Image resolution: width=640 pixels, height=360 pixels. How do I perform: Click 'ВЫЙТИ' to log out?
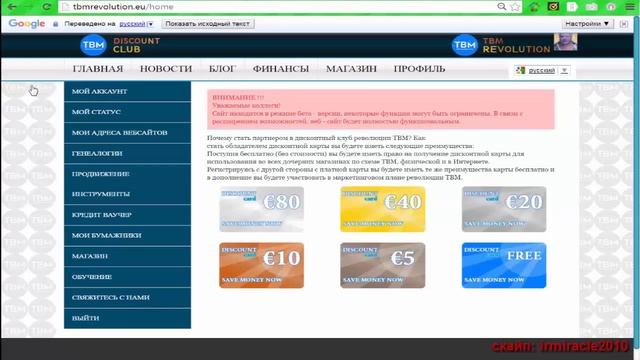[x=127, y=318]
